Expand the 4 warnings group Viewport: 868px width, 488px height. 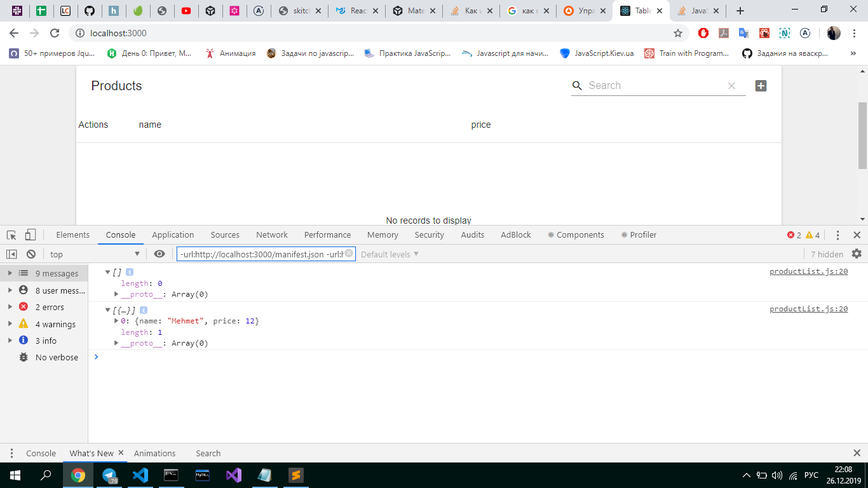tap(10, 324)
